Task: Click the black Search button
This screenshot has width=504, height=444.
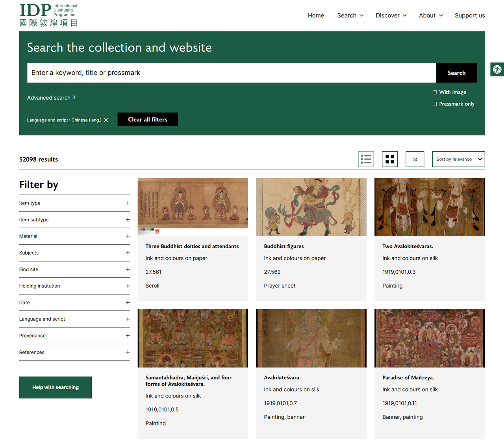Action: click(457, 73)
